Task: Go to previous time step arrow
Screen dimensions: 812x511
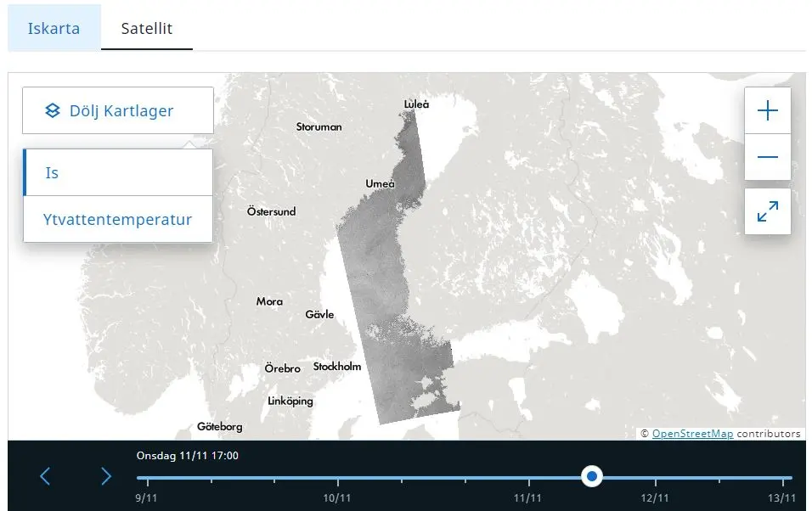Action: click(45, 476)
